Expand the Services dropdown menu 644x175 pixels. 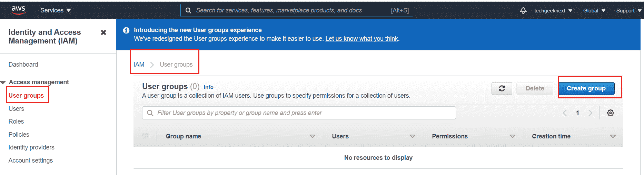55,10
